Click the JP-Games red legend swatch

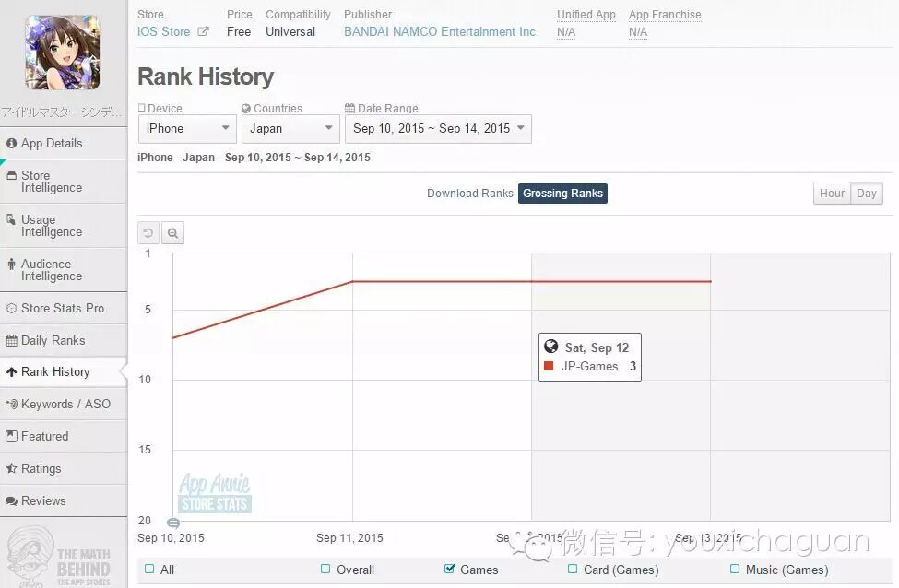(x=549, y=366)
